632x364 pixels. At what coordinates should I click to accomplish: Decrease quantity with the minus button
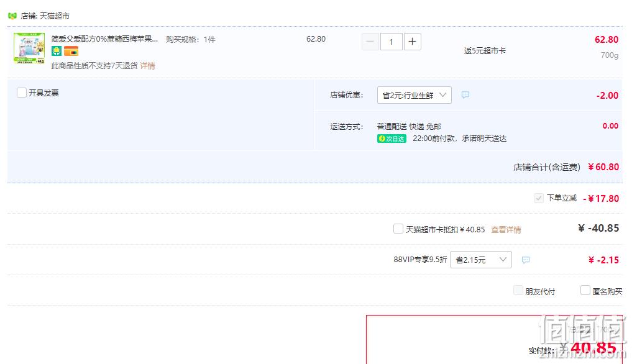[x=370, y=42]
